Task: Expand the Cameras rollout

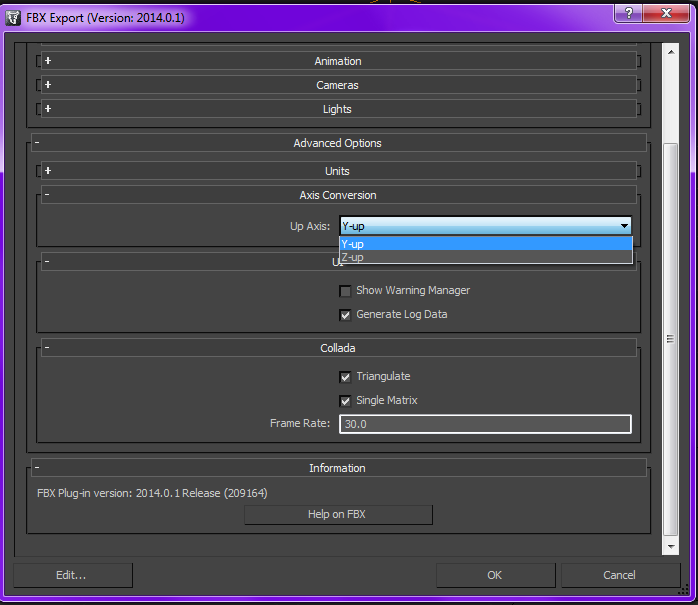Action: [x=338, y=85]
